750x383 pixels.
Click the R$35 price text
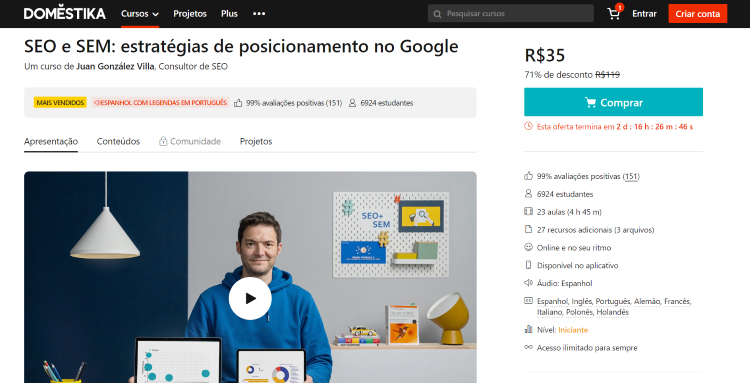pos(545,55)
